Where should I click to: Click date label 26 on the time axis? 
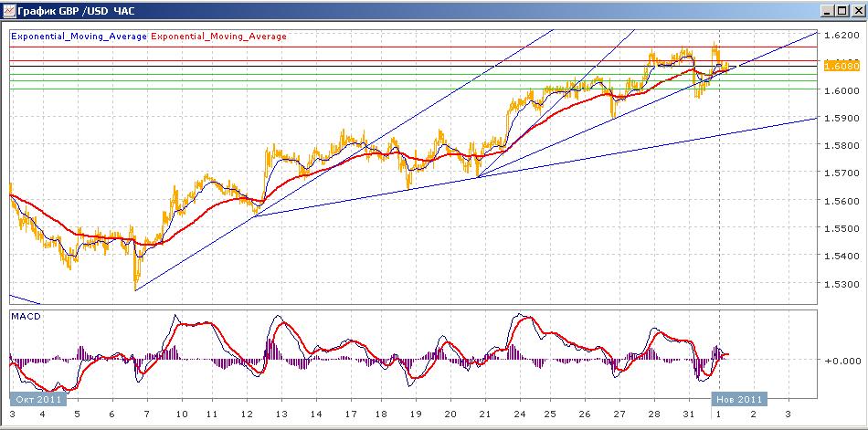click(585, 414)
